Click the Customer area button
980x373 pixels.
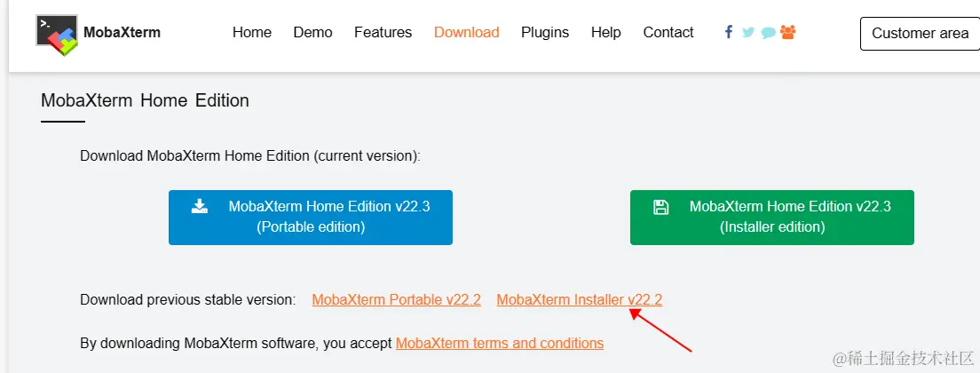tap(920, 33)
